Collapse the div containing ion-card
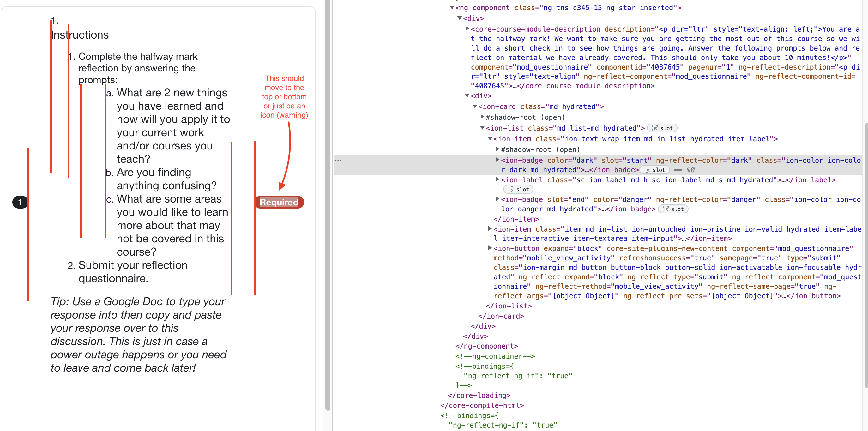 click(x=467, y=96)
